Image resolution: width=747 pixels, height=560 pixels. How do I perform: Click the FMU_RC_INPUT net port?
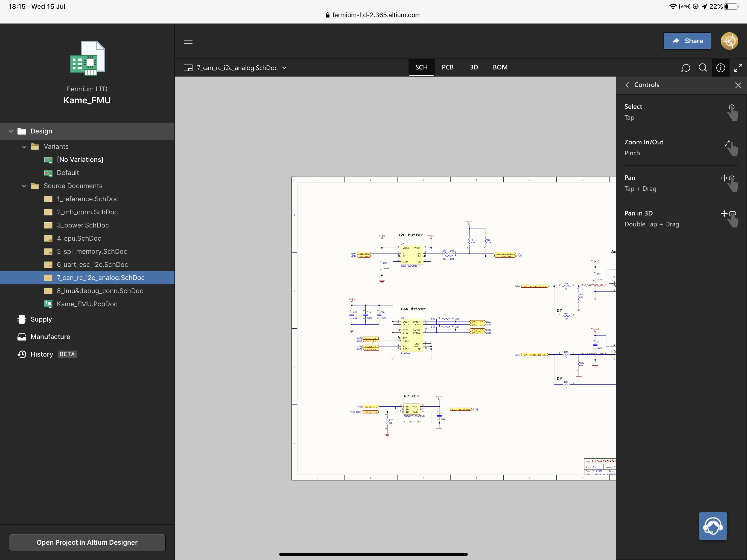pyautogui.click(x=461, y=409)
